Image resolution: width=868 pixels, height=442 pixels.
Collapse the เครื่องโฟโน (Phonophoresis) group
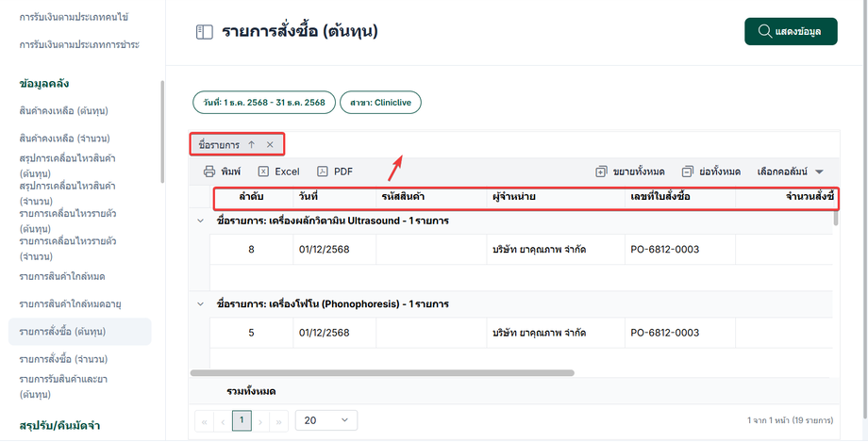[x=200, y=303]
